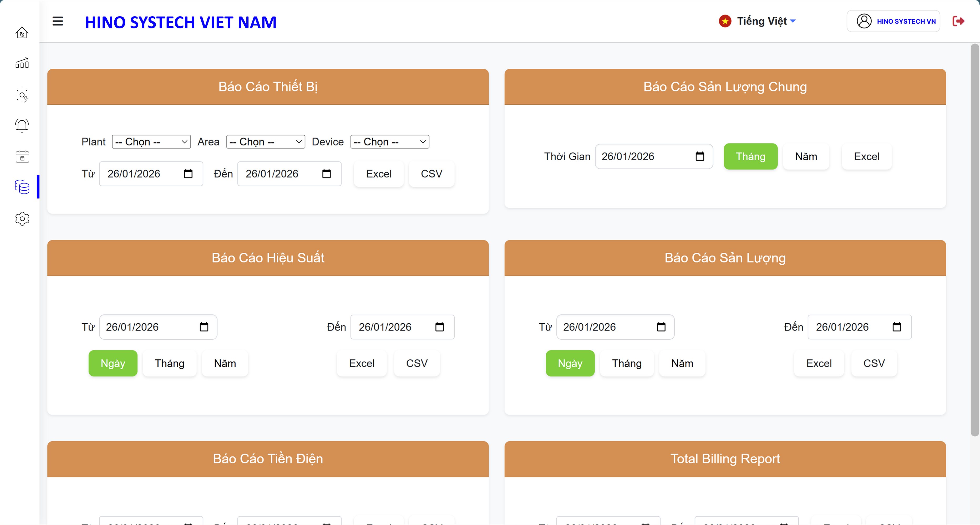Select Ngày in Báo Cáo Sản Lượng
Image resolution: width=980 pixels, height=525 pixels.
(x=570, y=363)
